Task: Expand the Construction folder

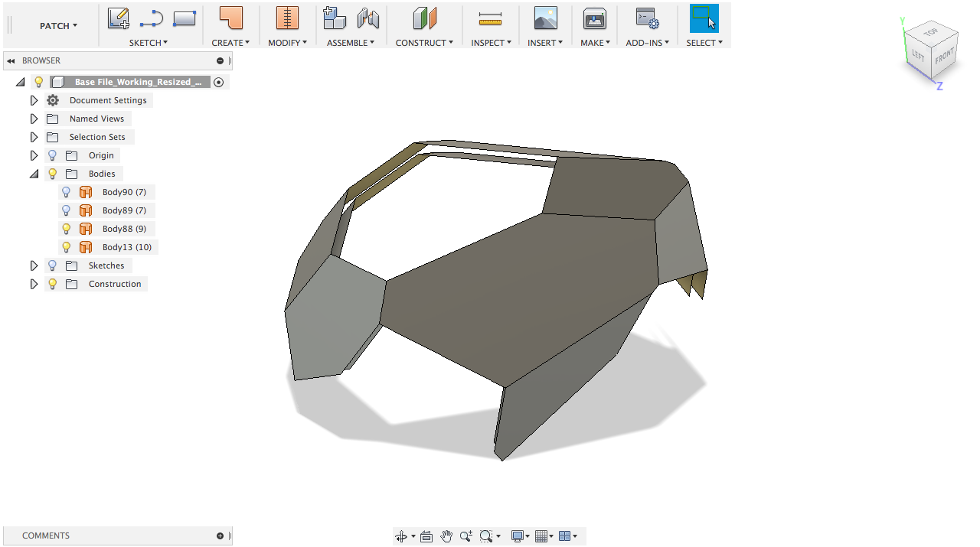Action: click(x=34, y=284)
